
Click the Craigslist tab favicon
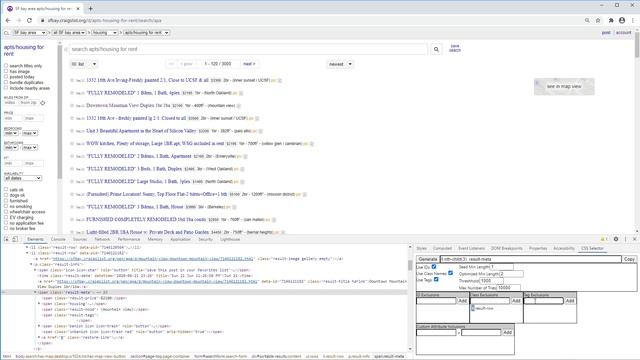coord(10,8)
